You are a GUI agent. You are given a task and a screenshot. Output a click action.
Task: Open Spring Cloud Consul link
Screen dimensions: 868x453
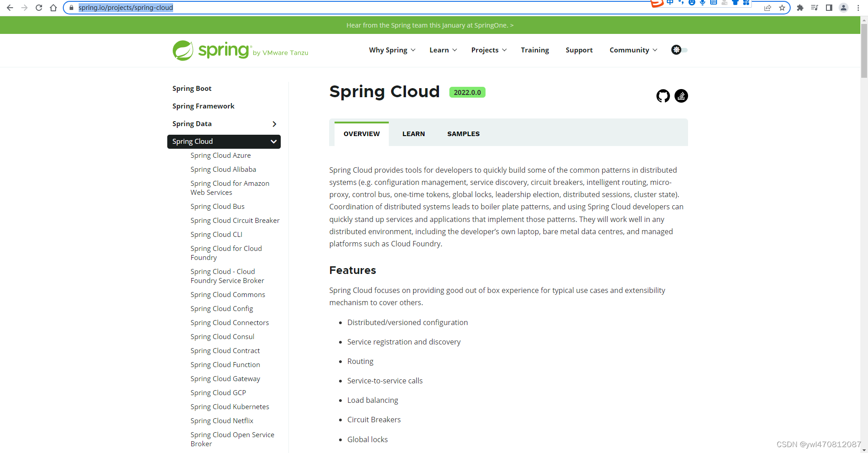(x=222, y=337)
